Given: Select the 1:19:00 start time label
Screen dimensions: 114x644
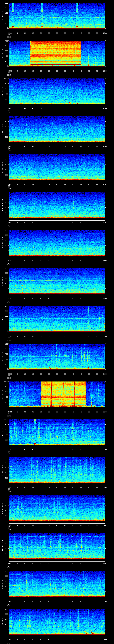Looking at the screenshot, I should click(9, 223).
